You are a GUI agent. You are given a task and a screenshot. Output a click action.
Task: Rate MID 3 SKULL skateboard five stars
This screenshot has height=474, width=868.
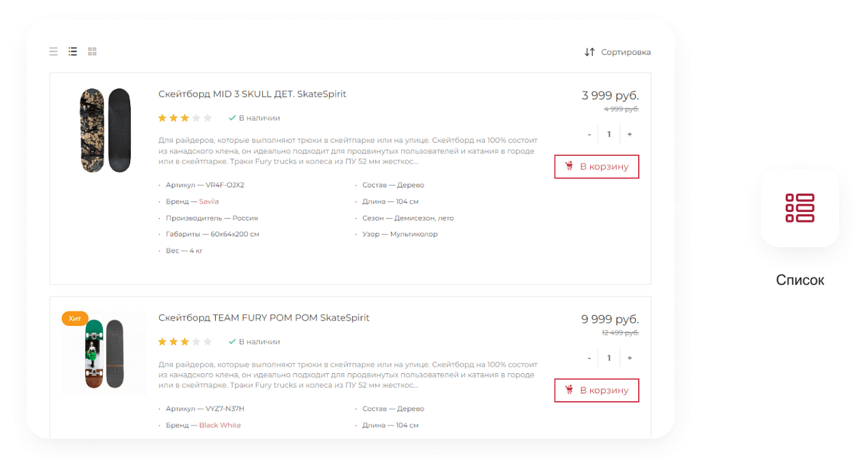tap(207, 117)
